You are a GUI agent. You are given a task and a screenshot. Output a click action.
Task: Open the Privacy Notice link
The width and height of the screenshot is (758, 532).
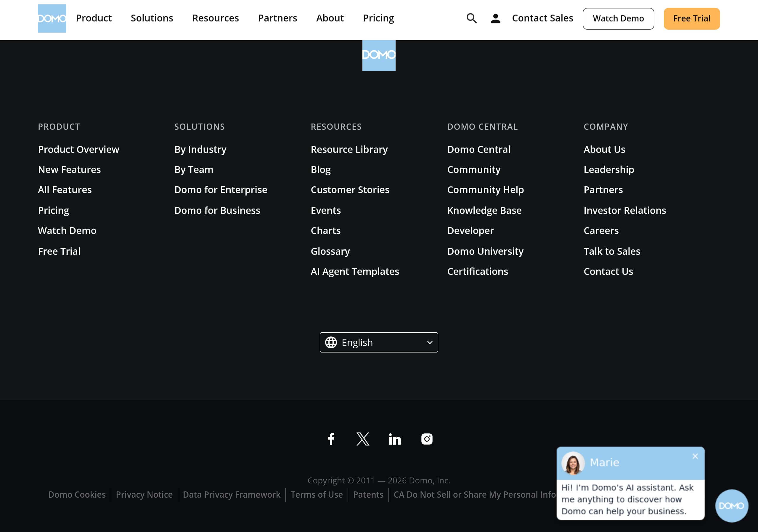coord(144,494)
